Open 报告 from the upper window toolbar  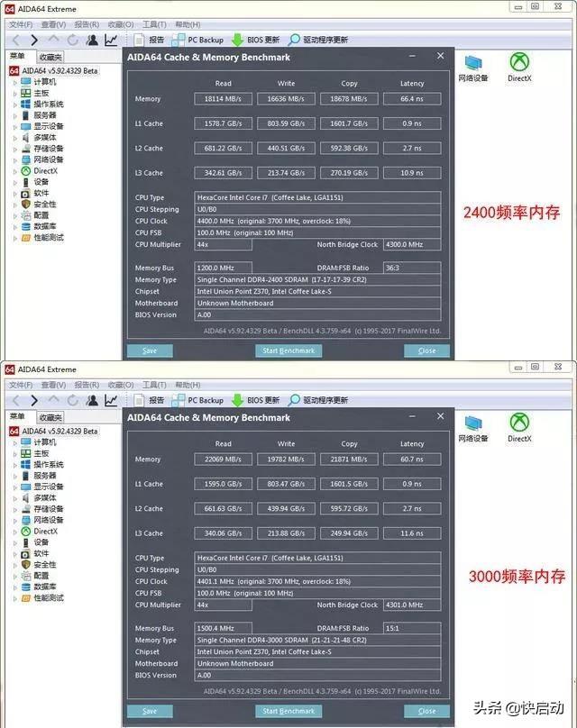149,40
